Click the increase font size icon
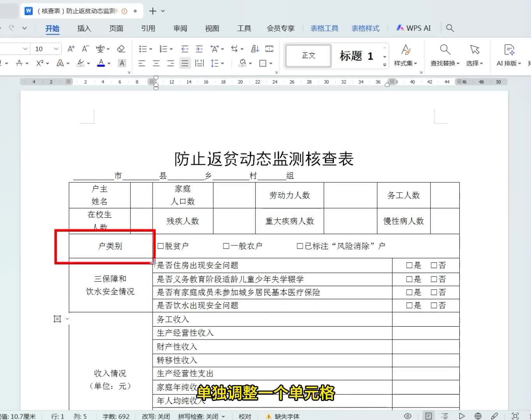This screenshot has height=420, width=531. pos(71,49)
